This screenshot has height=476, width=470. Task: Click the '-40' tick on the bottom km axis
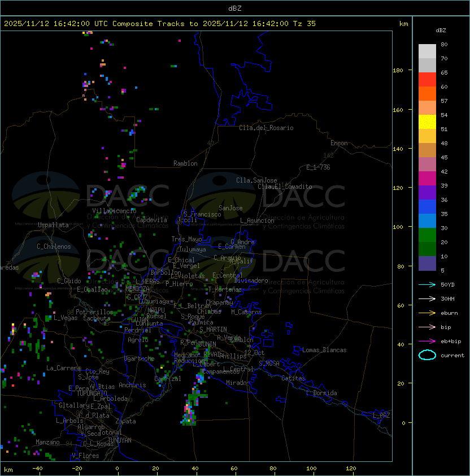coord(38,468)
